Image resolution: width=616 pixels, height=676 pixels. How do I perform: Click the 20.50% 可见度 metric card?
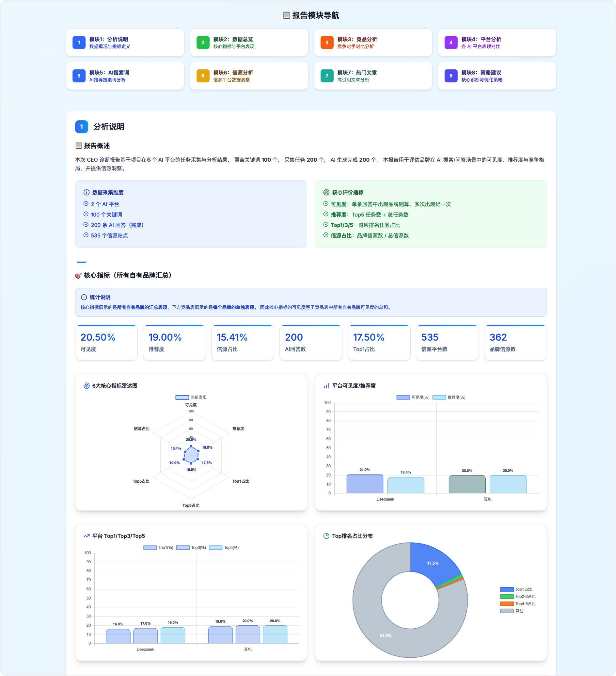pyautogui.click(x=106, y=343)
